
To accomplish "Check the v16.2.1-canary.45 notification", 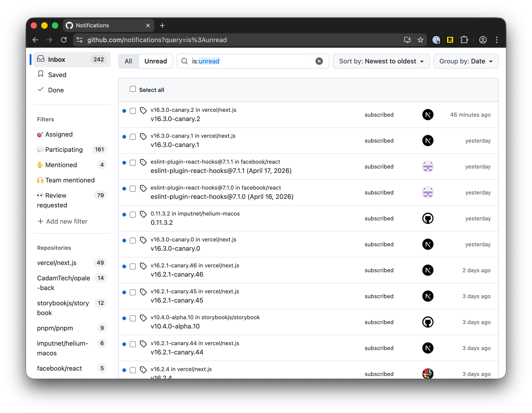I will pos(133,292).
